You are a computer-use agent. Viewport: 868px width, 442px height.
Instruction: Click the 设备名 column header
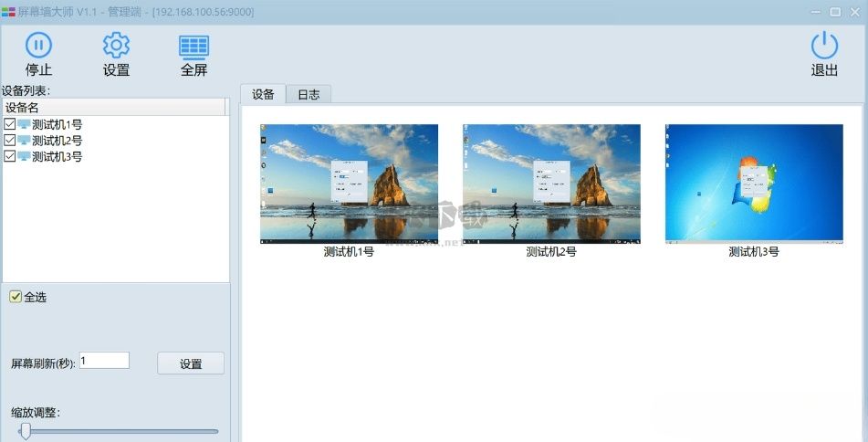click(114, 108)
